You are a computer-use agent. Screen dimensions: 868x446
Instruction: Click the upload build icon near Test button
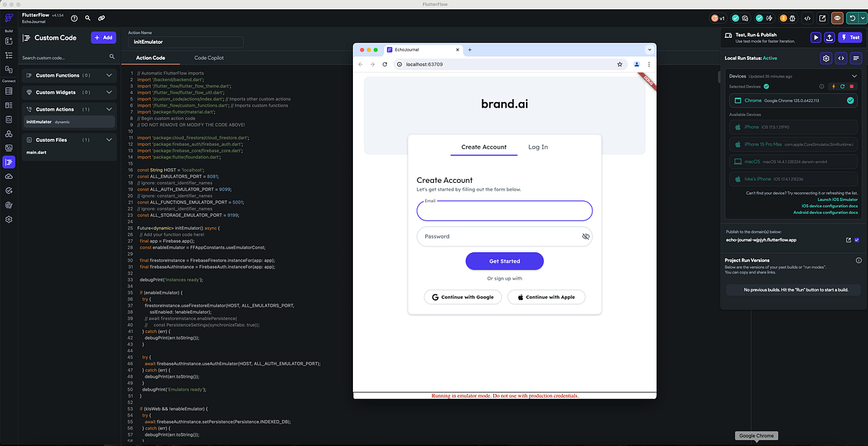tap(829, 36)
